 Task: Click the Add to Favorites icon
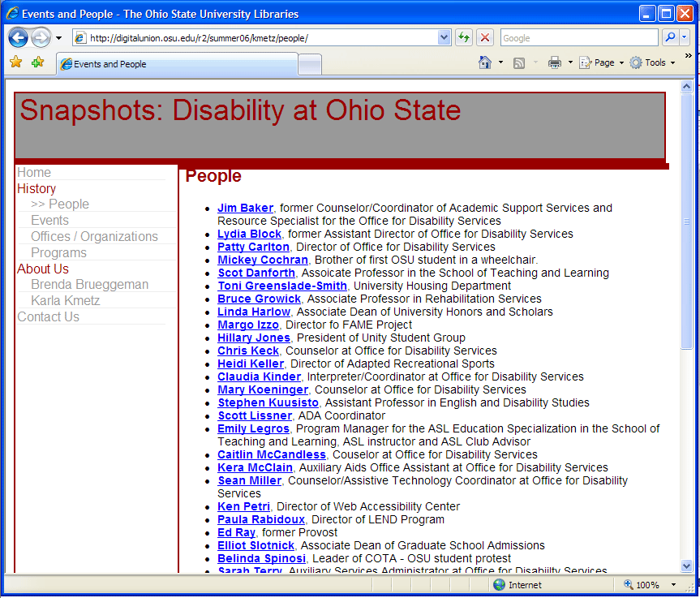click(x=37, y=62)
